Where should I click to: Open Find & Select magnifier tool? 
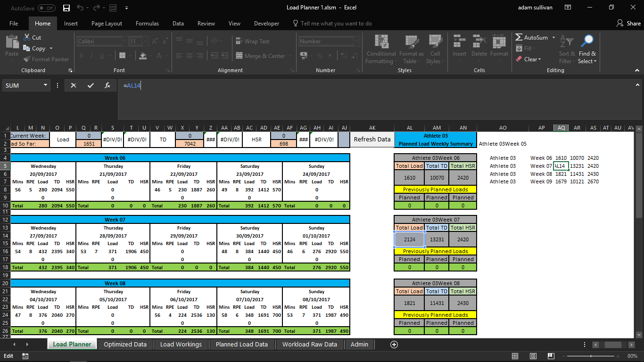pyautogui.click(x=587, y=48)
